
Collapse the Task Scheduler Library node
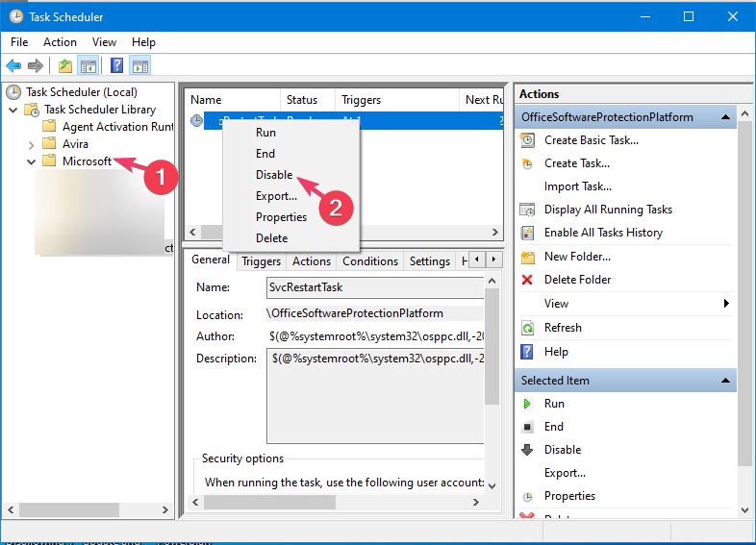click(x=13, y=110)
